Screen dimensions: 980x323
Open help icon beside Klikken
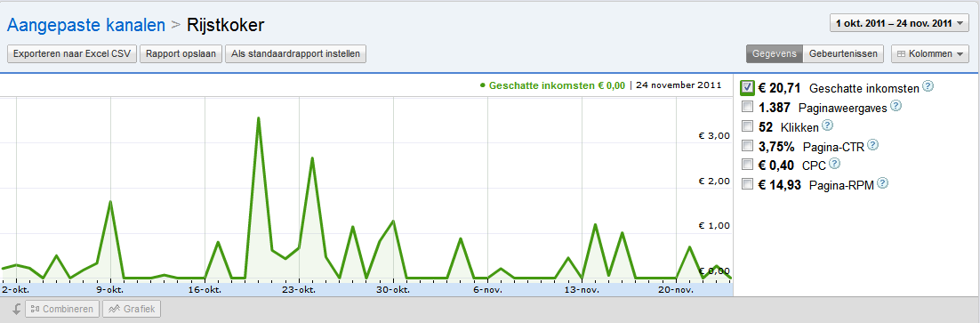[828, 125]
